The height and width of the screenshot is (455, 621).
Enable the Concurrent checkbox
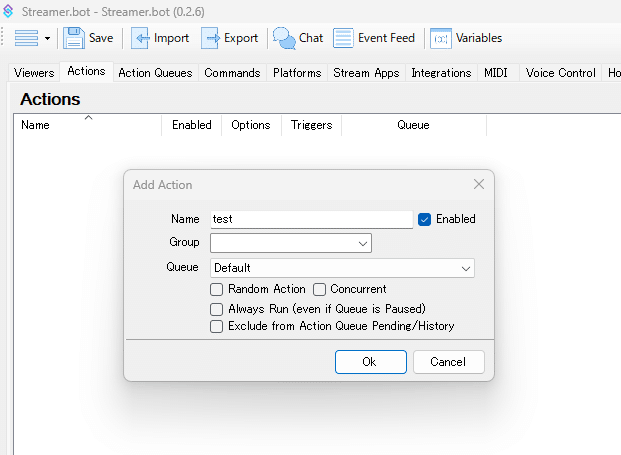pos(319,289)
